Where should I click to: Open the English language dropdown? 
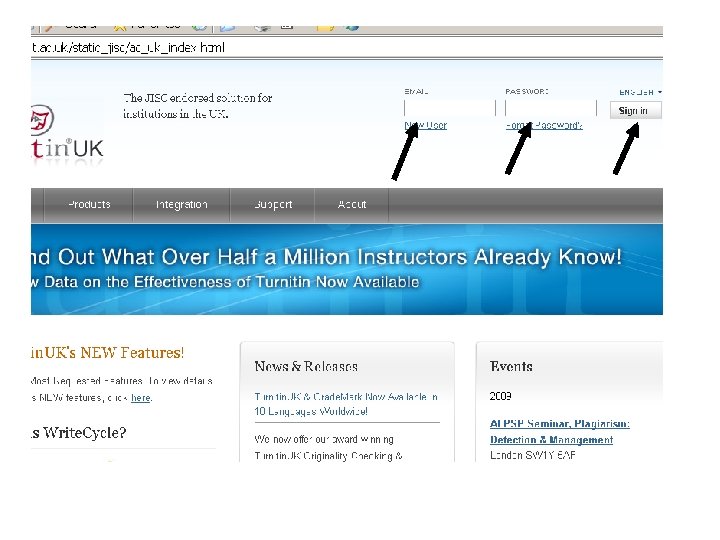[641, 92]
